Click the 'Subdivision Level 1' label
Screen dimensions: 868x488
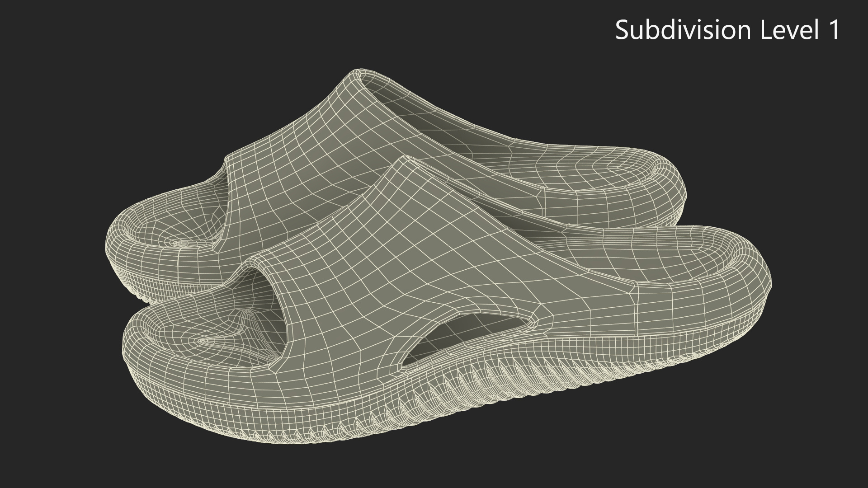[x=727, y=30]
